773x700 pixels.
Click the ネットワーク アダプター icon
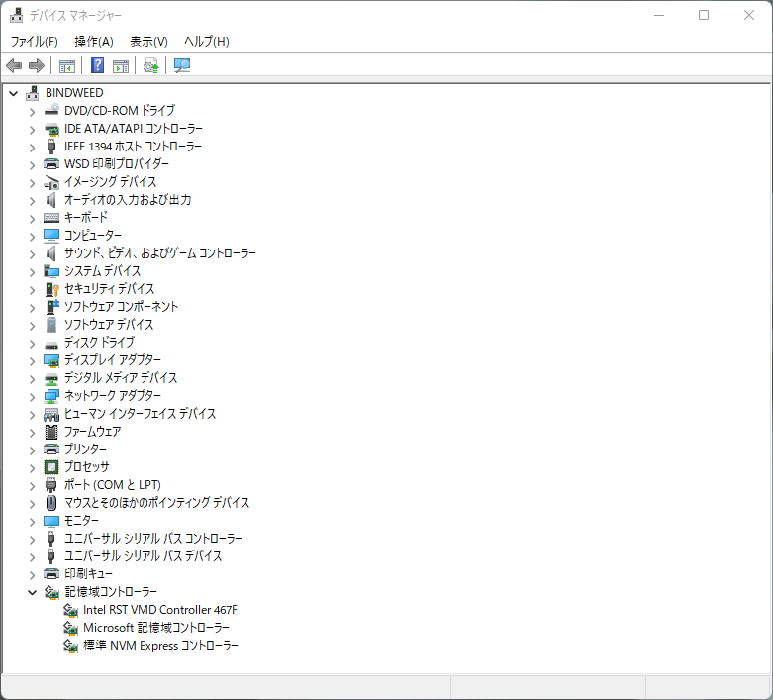point(51,396)
